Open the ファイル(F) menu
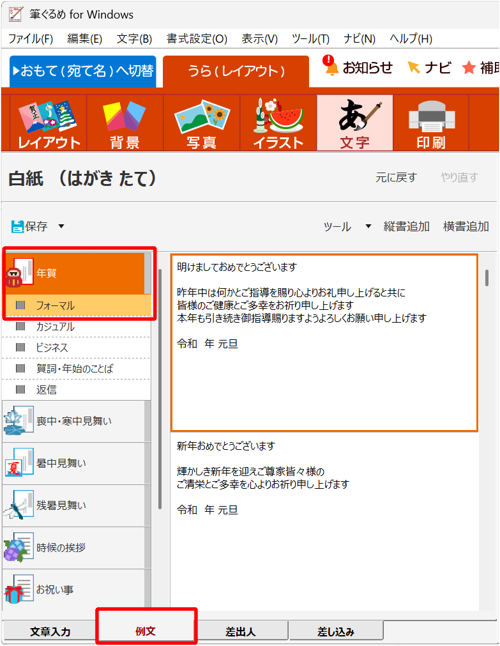 point(31,39)
